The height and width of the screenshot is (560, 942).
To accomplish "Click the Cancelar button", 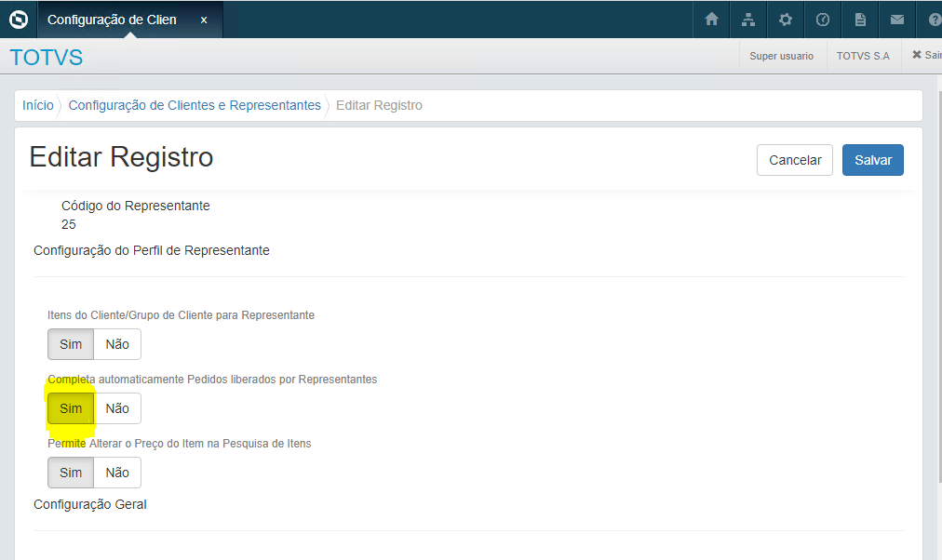I will (794, 159).
